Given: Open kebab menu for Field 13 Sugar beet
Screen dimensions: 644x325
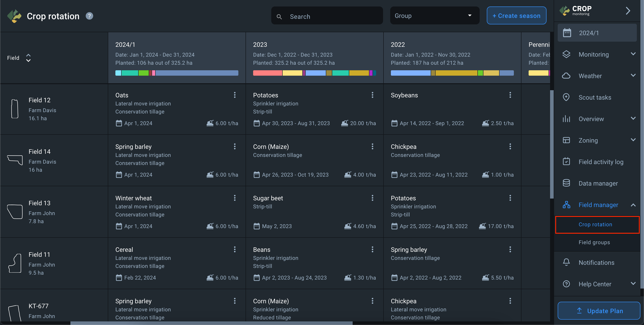Looking at the screenshot, I should [372, 198].
